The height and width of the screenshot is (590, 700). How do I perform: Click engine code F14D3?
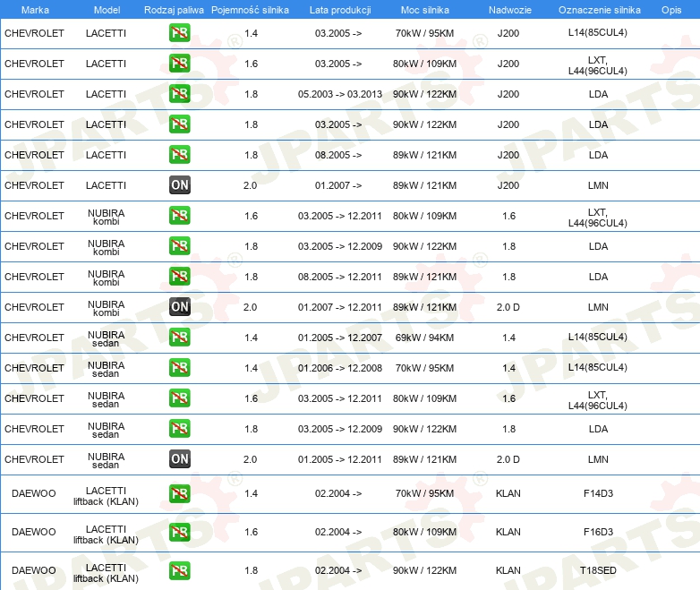598,493
